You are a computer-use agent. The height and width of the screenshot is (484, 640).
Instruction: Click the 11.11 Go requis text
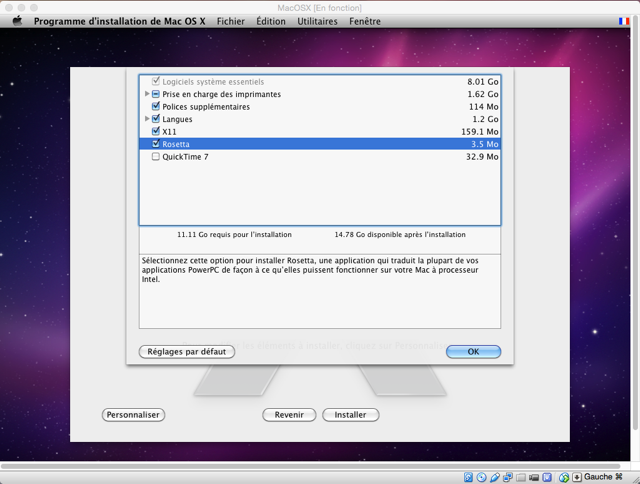pos(234,235)
